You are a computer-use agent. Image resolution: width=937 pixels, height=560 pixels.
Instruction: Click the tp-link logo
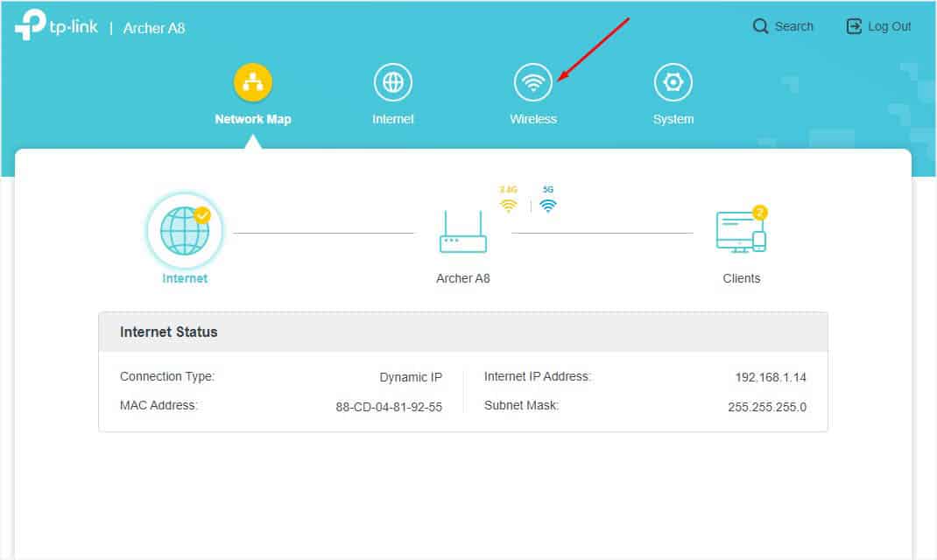pyautogui.click(x=56, y=25)
